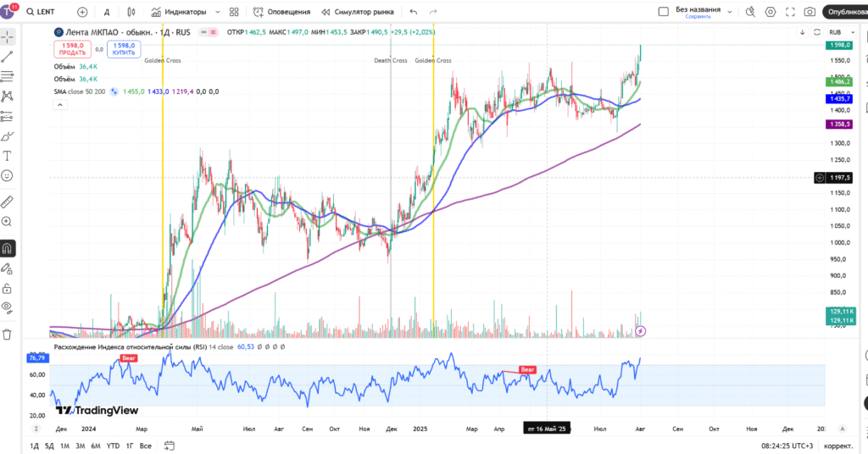Viewport: 868px width, 454px height.
Task: Open the Fibonacci retracement tools
Action: coord(7,76)
